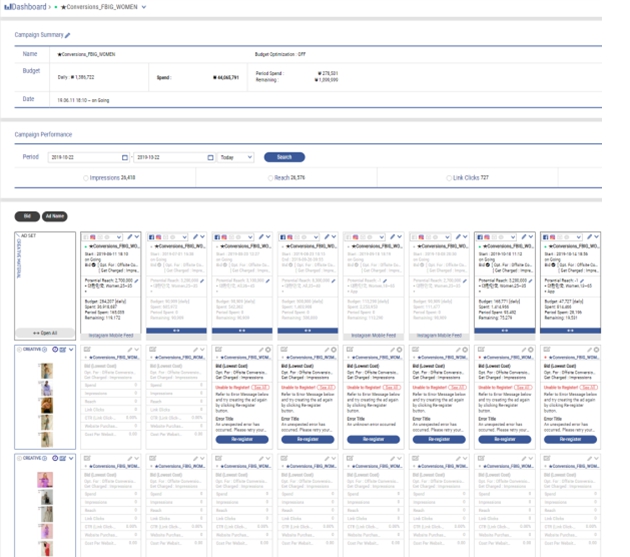The width and height of the screenshot is (630, 557).
Task: Click the Search button
Action: 284,158
